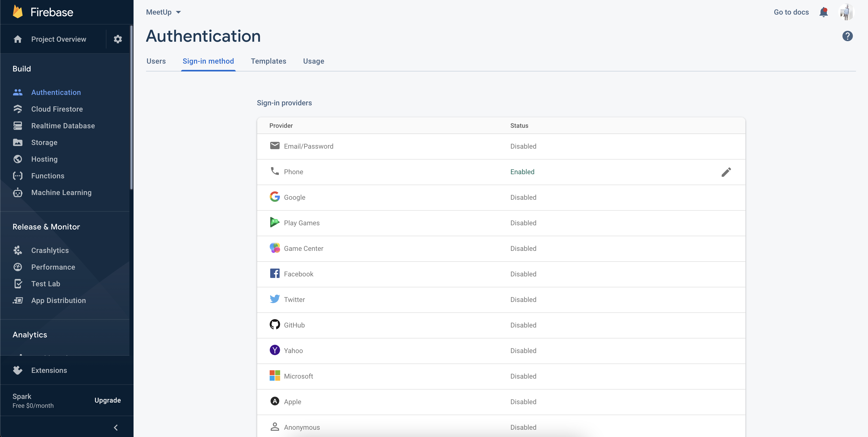The image size is (868, 437).
Task: Click the notifications bell icon
Action: tap(823, 12)
